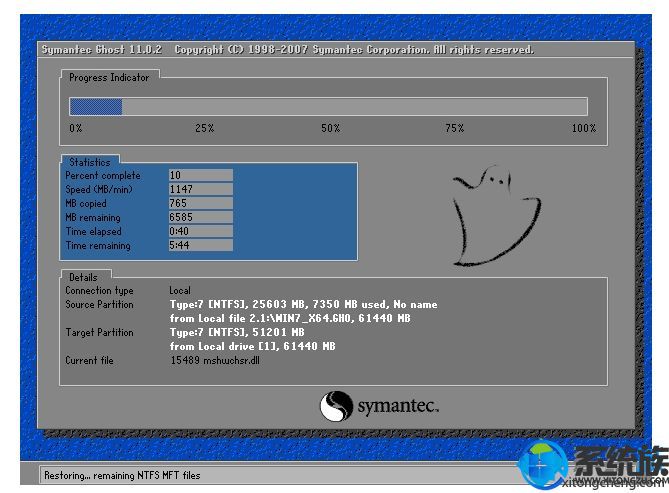Image resolution: width=669 pixels, height=493 pixels.
Task: Click the target line "Type:7 [NTFS], 51201 MB"
Action: (x=237, y=332)
